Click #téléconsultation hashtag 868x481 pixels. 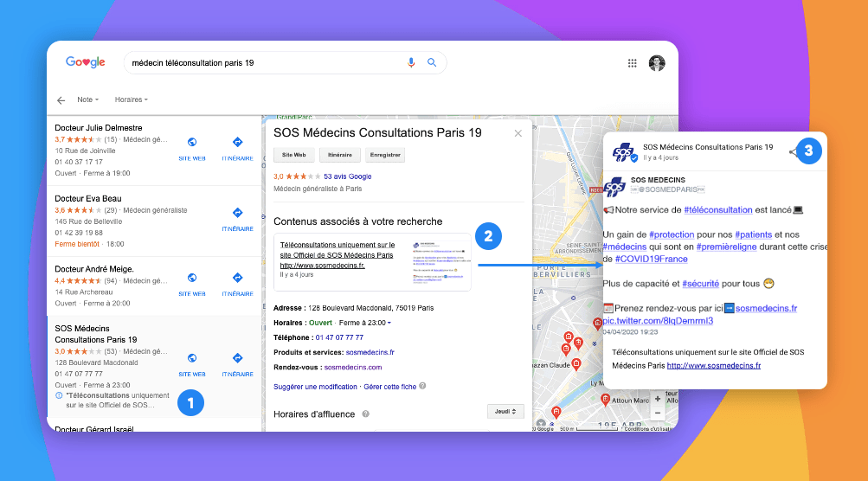718,209
